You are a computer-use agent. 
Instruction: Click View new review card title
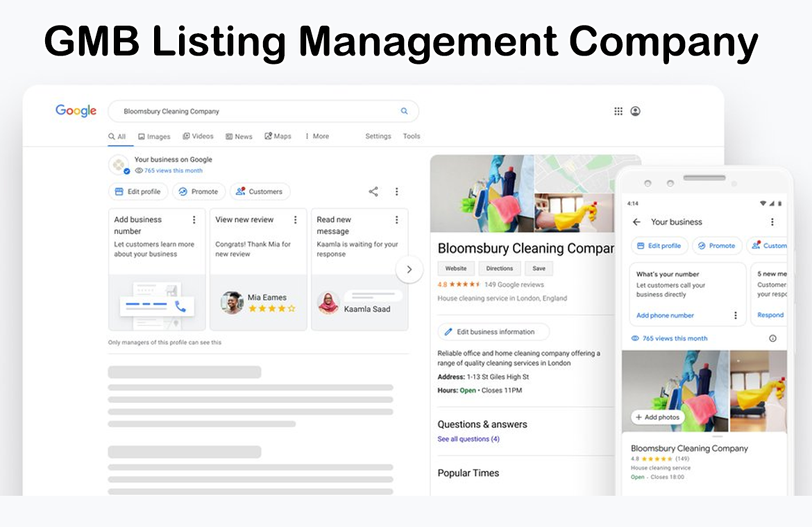coord(244,220)
